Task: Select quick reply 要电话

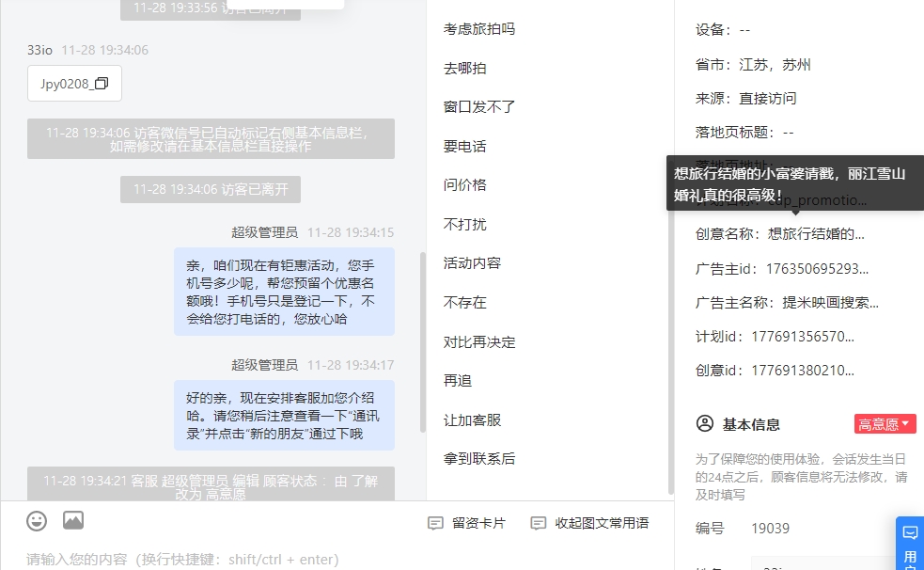Action: [x=465, y=146]
